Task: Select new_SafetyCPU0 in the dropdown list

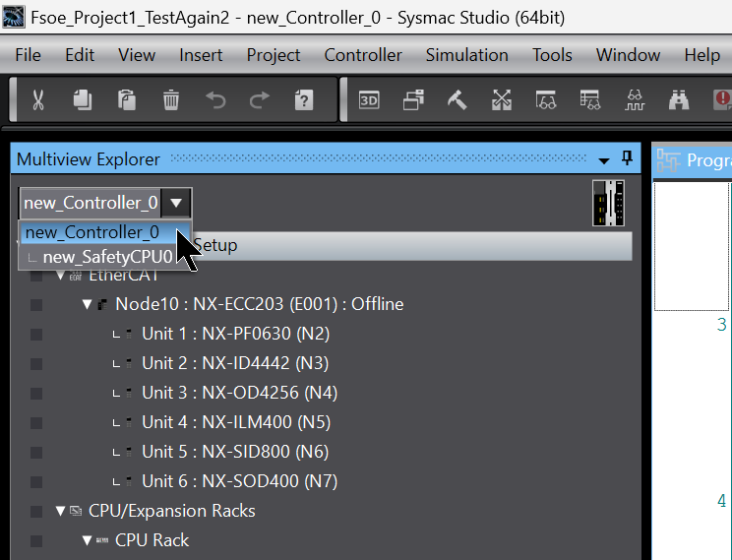Action: pyautogui.click(x=105, y=257)
